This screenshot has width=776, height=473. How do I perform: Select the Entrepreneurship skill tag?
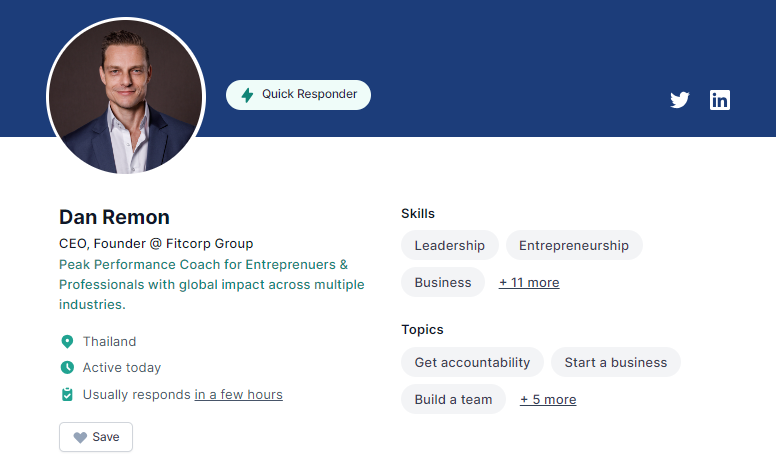pos(574,245)
